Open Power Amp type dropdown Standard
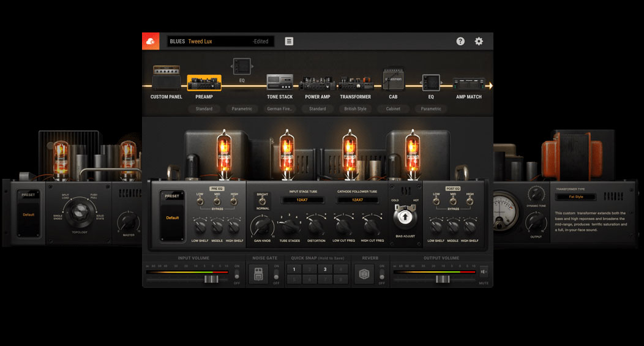This screenshot has width=644, height=346. (318, 109)
